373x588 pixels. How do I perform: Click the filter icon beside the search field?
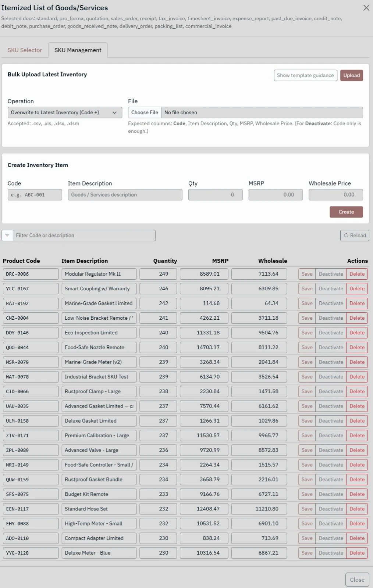[7, 235]
